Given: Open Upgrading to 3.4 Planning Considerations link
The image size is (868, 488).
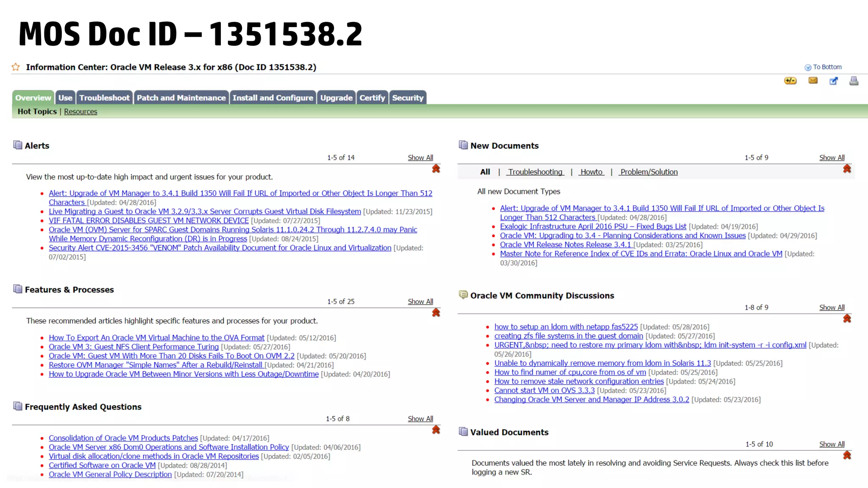Looking at the screenshot, I should (623, 236).
